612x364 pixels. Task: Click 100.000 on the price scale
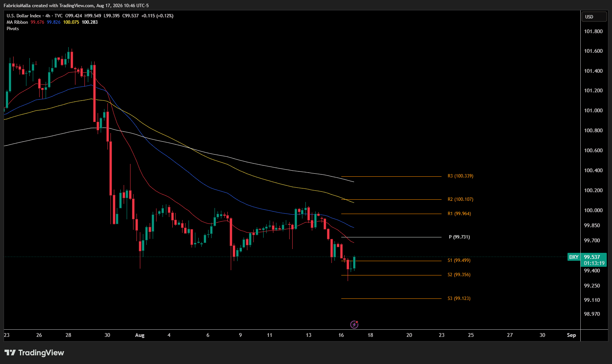click(x=594, y=210)
